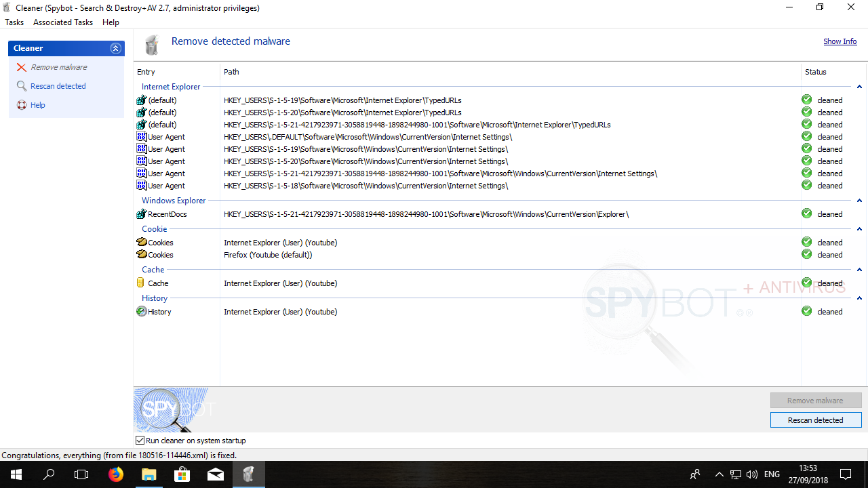Click the Cache entry cylinder icon

[141, 283]
